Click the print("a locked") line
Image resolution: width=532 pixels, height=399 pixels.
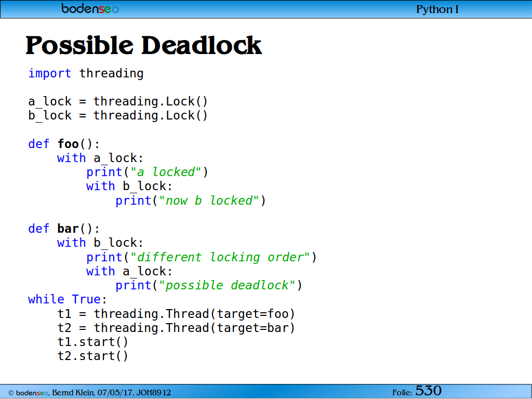pyautogui.click(x=147, y=172)
